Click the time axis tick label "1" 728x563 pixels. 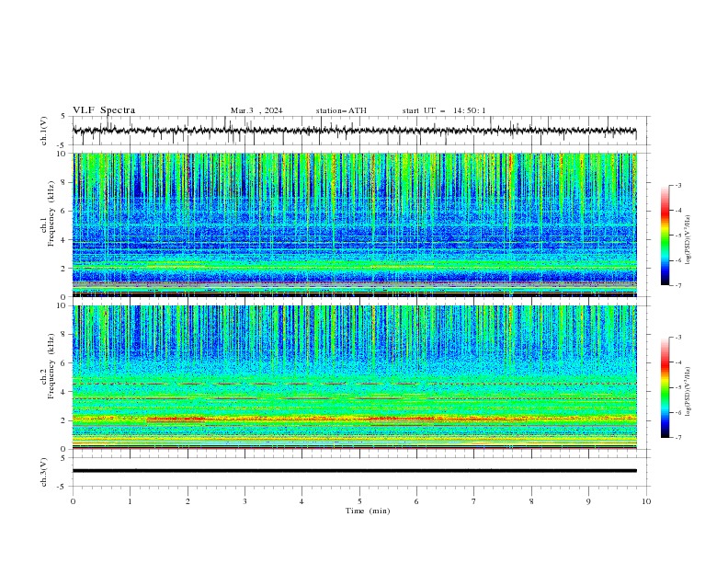pos(130,501)
